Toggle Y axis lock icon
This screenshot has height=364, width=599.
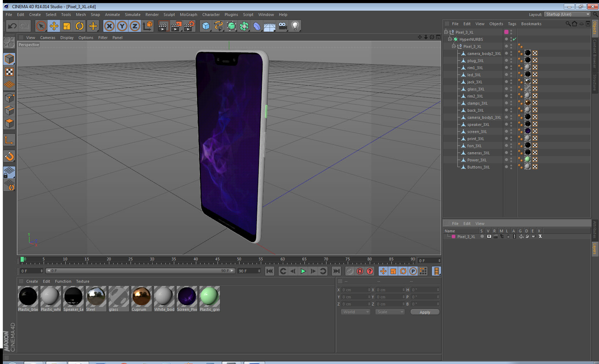click(122, 26)
